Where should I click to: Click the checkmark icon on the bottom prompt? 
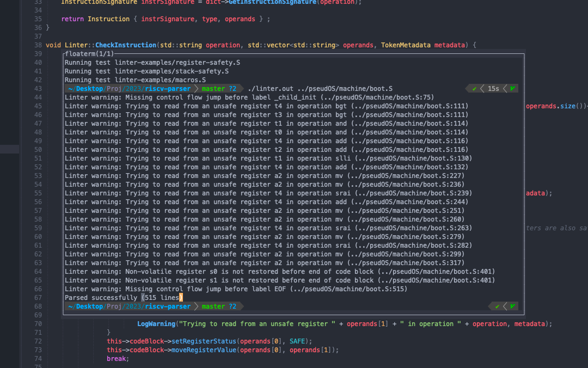[x=497, y=306]
